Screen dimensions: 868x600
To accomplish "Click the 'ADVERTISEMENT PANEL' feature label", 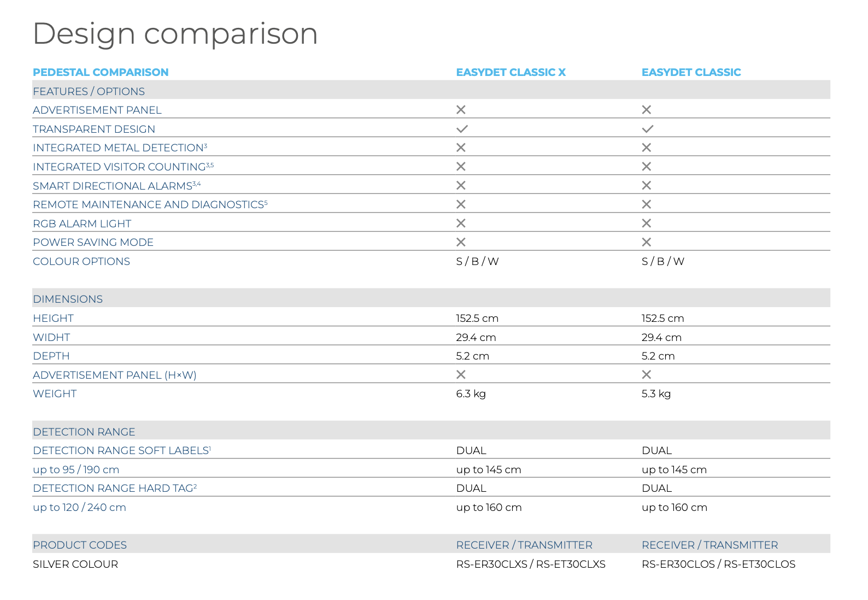I will pyautogui.click(x=97, y=110).
